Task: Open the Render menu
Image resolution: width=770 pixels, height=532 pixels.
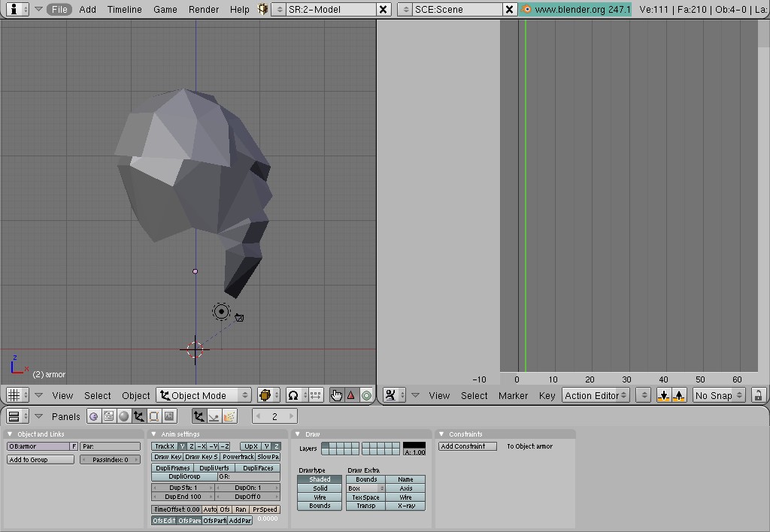Action: [x=203, y=9]
